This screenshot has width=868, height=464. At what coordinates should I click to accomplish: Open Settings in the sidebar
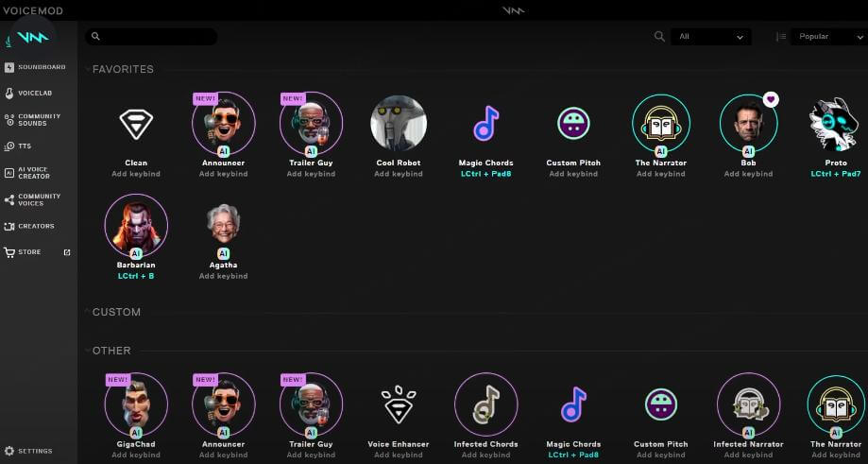(35, 451)
